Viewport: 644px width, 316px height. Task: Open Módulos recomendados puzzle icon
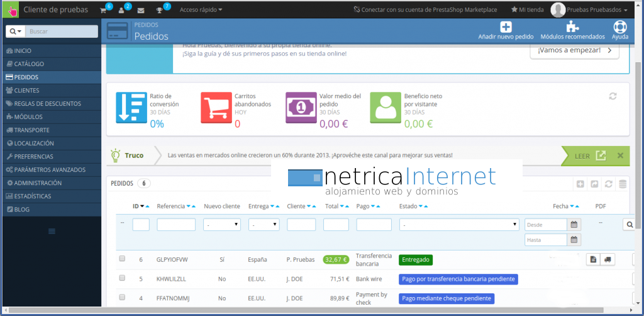[x=572, y=27]
